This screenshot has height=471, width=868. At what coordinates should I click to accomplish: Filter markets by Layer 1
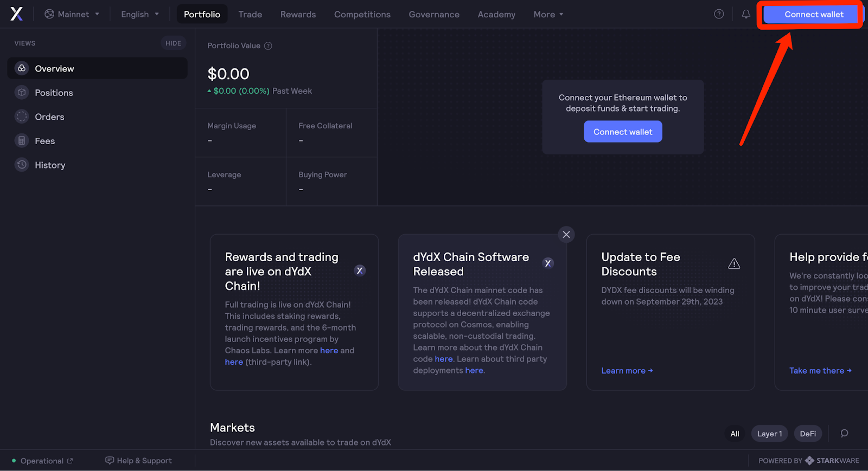tap(769, 434)
